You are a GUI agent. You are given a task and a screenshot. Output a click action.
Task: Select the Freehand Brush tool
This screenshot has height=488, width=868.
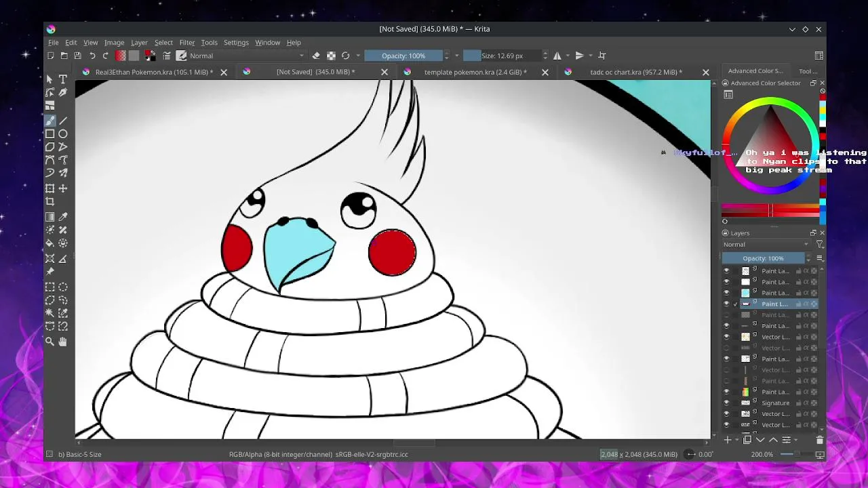tap(50, 121)
